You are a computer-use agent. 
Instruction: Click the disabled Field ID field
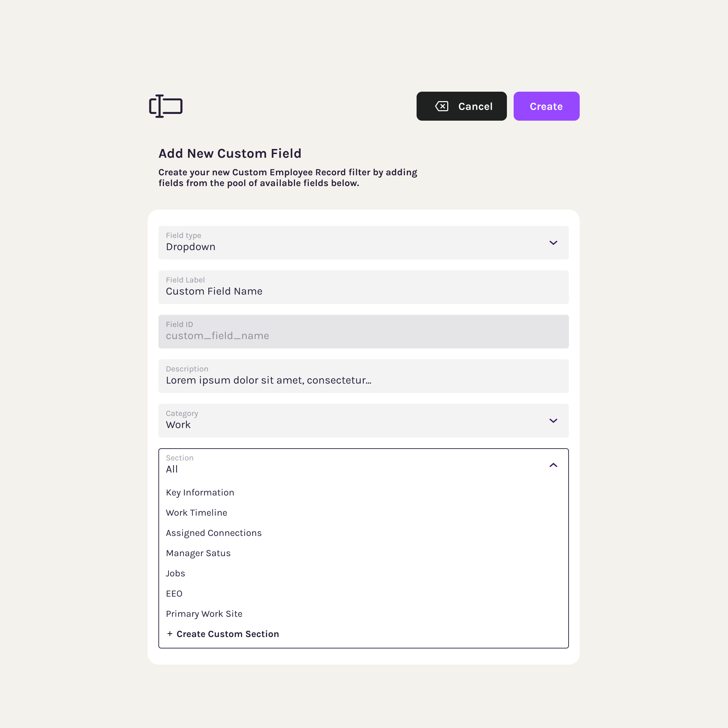[x=363, y=332]
